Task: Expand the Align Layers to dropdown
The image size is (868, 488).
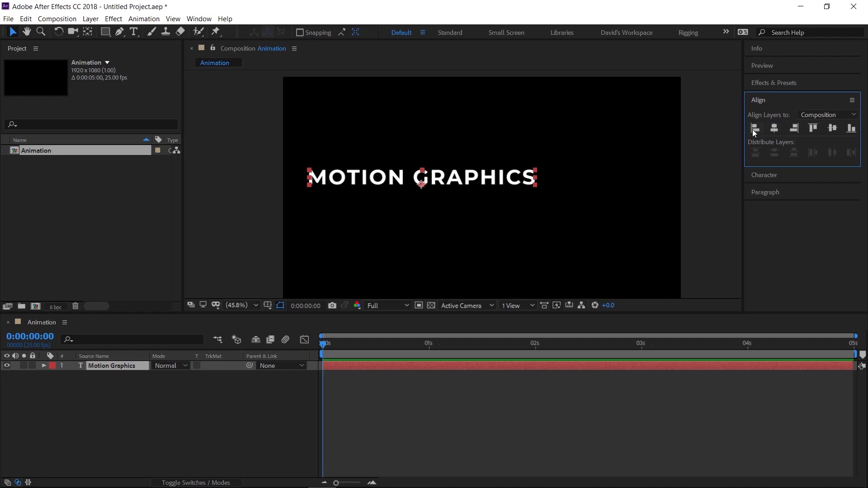Action: (854, 114)
